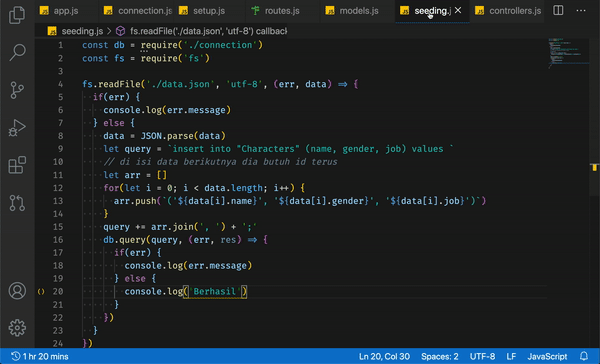Viewport: 600px width, 364px height.
Task: Open the Pull Requests view icon
Action: click(17, 203)
